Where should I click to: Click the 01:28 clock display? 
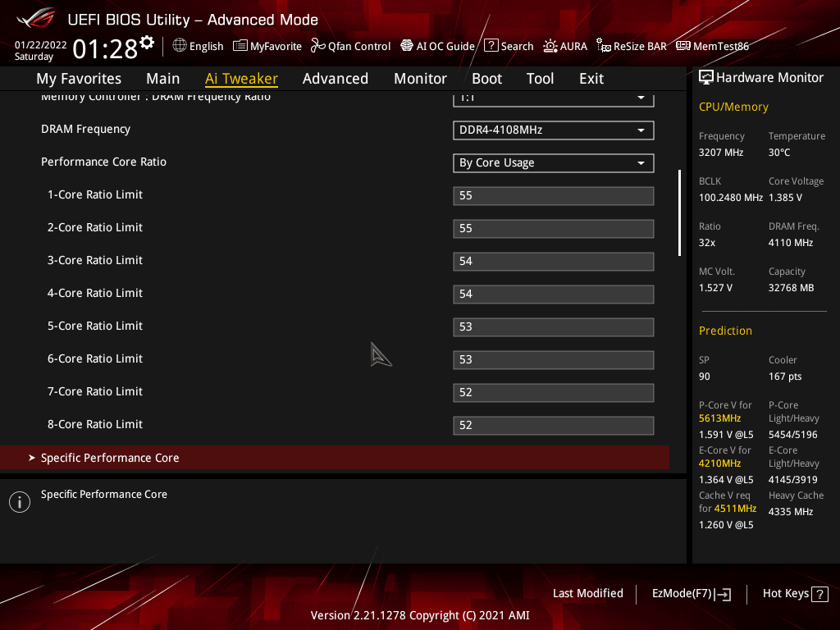105,49
